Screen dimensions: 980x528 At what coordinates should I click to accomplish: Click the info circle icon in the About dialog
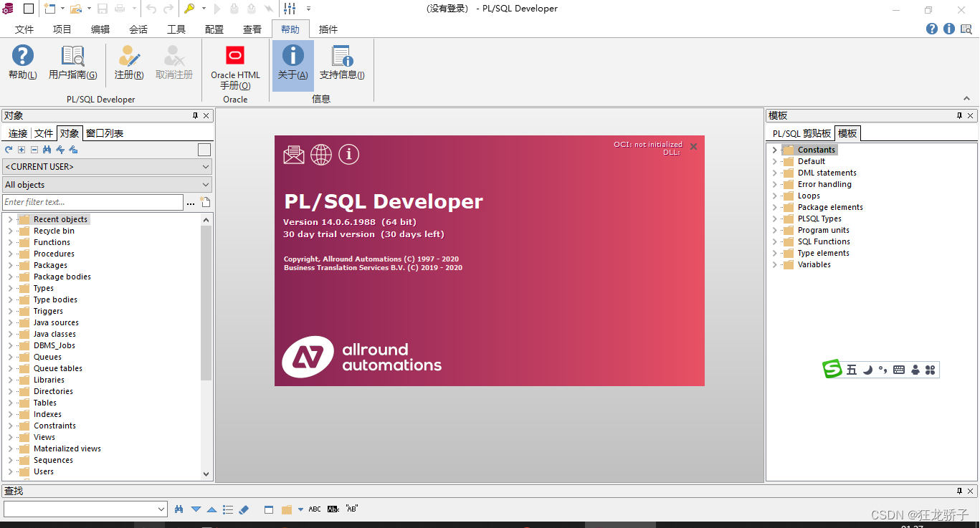[x=349, y=154]
